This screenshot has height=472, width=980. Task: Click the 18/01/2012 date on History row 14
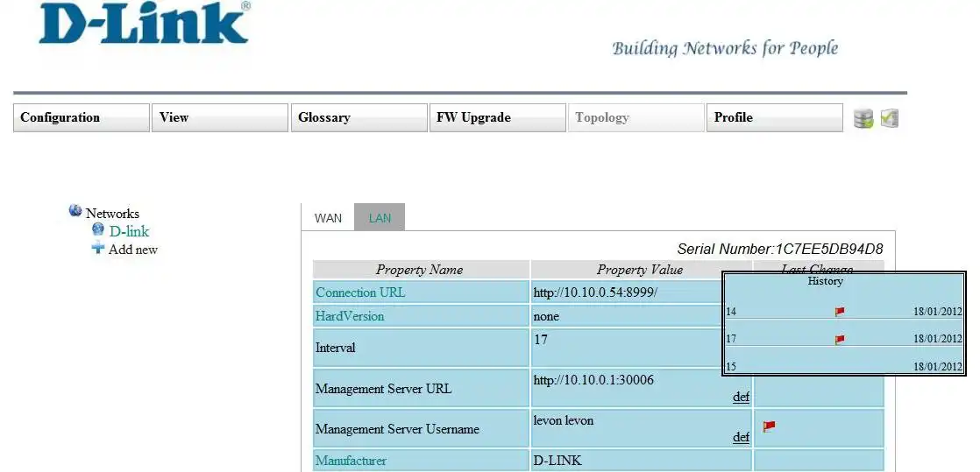[x=938, y=311]
